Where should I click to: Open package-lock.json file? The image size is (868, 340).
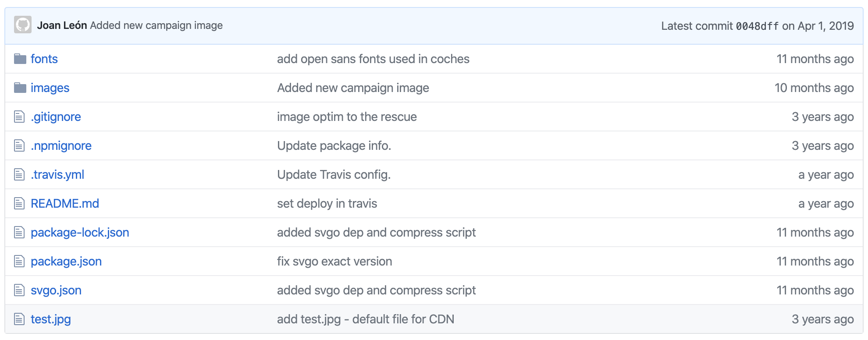[80, 232]
